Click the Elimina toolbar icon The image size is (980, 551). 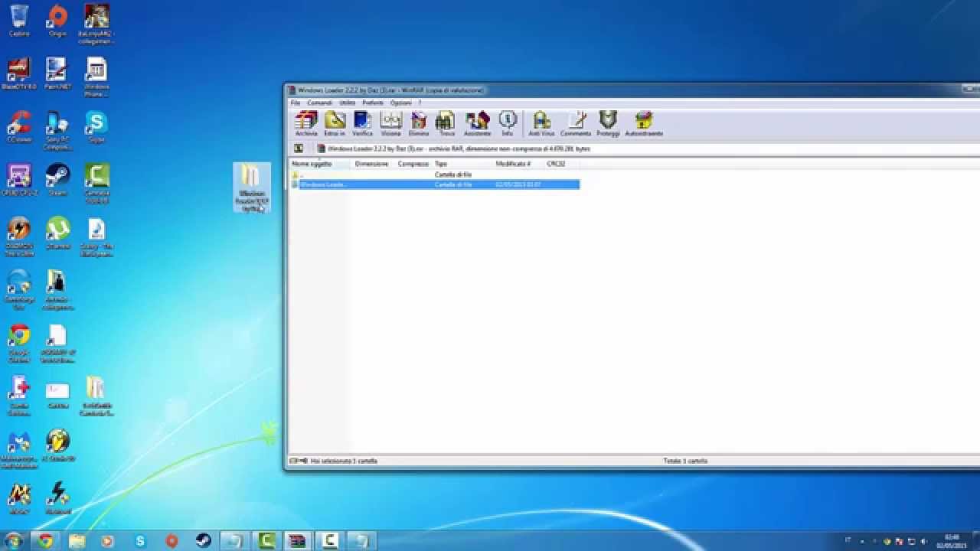coord(419,123)
